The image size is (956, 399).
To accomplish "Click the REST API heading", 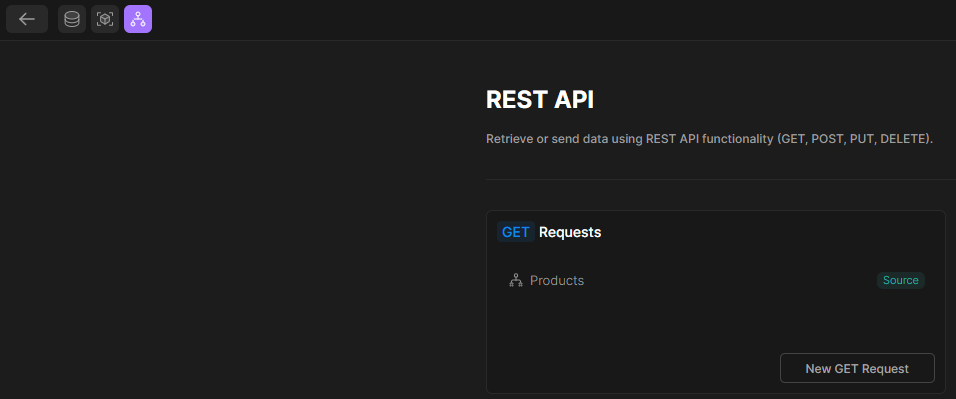I will point(540,100).
